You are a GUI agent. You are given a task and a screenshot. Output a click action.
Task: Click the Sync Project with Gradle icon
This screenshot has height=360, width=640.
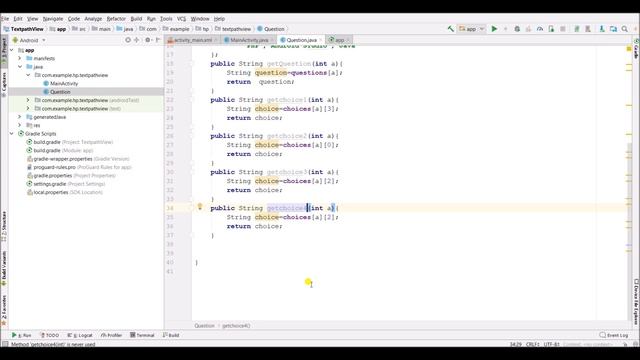pyautogui.click(x=577, y=29)
